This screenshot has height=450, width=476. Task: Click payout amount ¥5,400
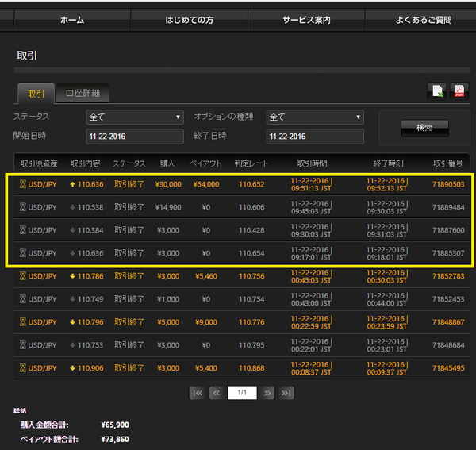click(x=206, y=368)
